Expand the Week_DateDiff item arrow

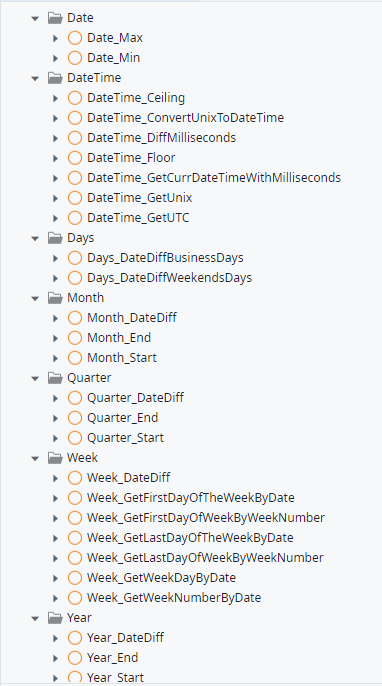55,478
